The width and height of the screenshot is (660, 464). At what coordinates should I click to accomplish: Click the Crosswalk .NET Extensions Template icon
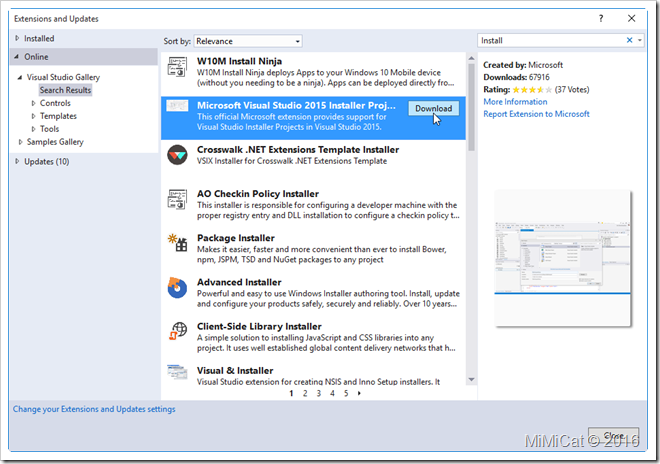click(x=177, y=155)
